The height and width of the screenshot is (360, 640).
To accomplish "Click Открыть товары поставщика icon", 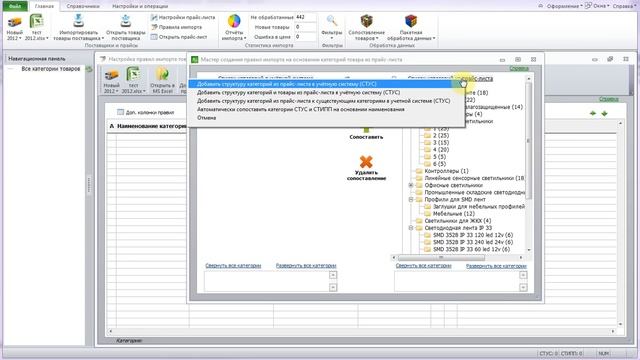I will (x=126, y=21).
